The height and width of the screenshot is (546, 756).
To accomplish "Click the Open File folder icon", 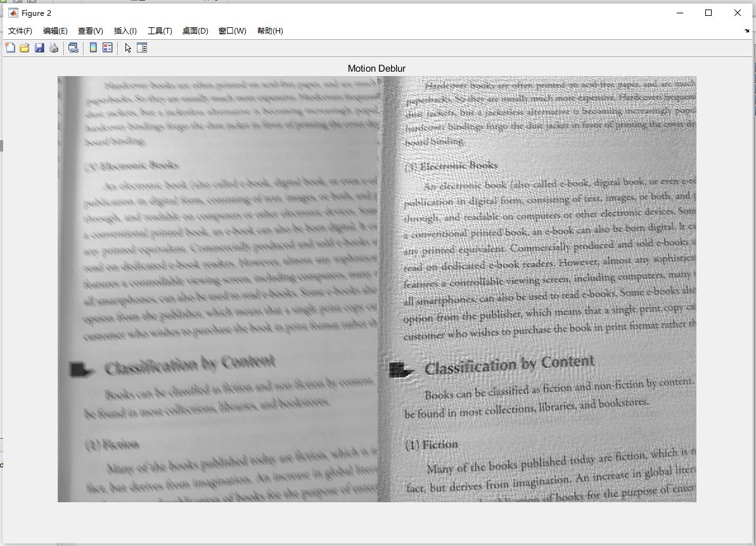I will (25, 48).
